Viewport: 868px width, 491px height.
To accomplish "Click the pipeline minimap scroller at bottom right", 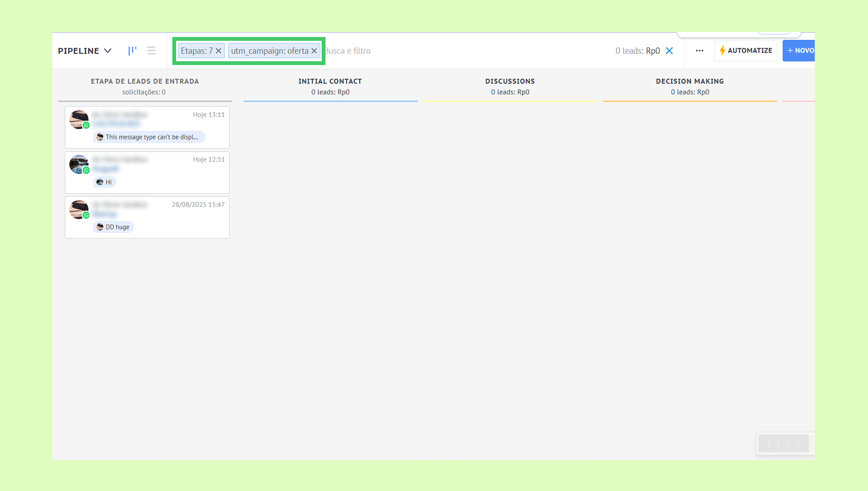I will (x=783, y=443).
